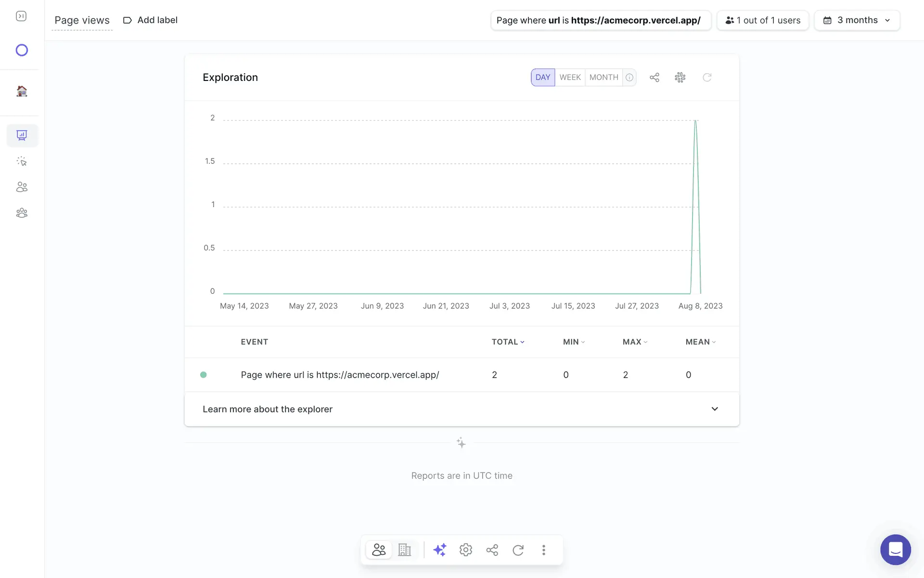Open the users icon in the sidebar

click(x=22, y=187)
